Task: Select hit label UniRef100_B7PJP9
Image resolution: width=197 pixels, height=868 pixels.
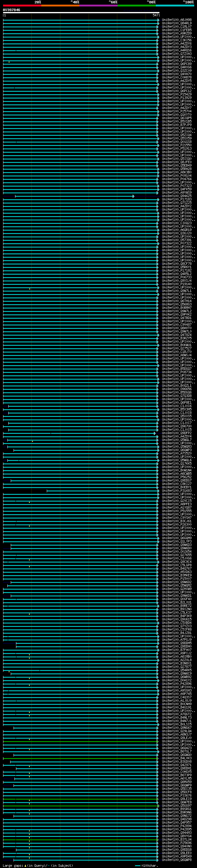Action: [x=177, y=125]
